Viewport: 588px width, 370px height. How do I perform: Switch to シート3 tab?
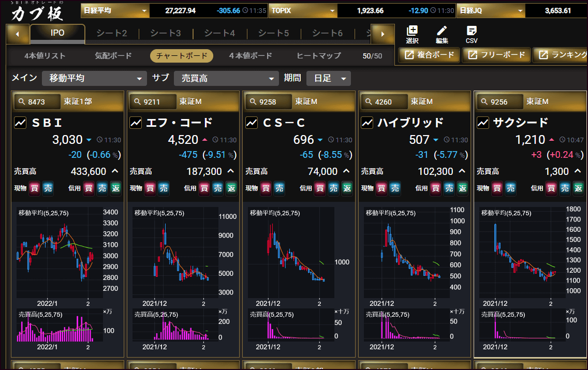166,33
